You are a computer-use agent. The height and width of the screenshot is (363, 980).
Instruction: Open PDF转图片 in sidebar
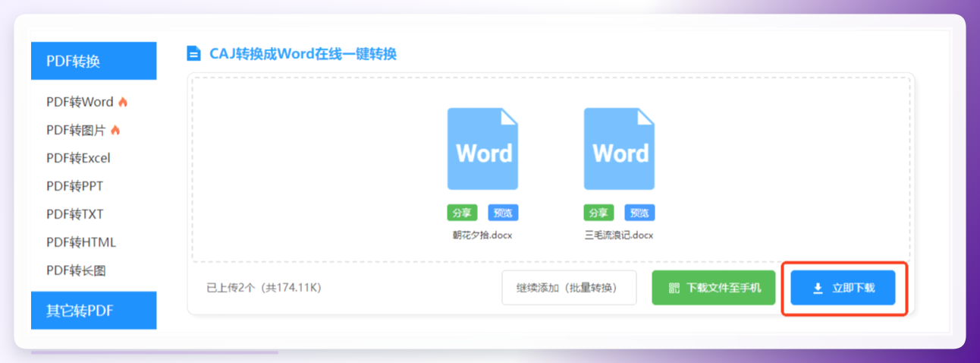click(x=76, y=130)
